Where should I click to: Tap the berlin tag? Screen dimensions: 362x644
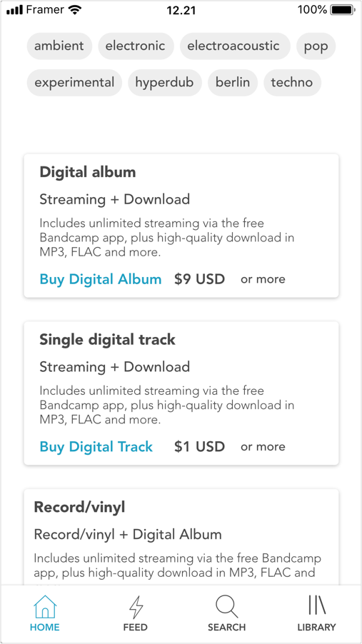coord(233,83)
